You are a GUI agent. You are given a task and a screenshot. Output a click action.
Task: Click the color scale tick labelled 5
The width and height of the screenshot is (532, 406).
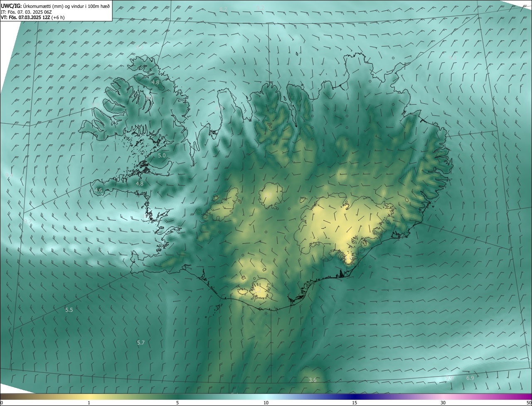[x=177, y=403]
